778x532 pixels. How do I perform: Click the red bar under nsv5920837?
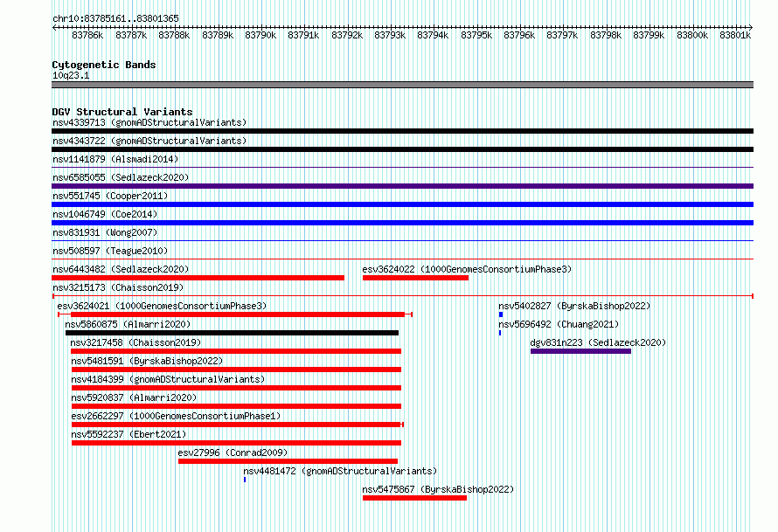pyautogui.click(x=236, y=406)
